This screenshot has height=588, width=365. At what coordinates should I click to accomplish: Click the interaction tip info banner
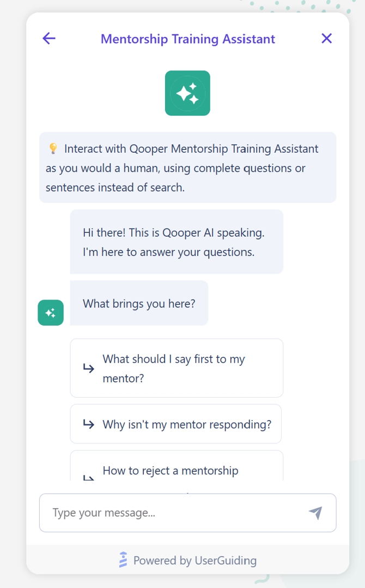point(187,167)
